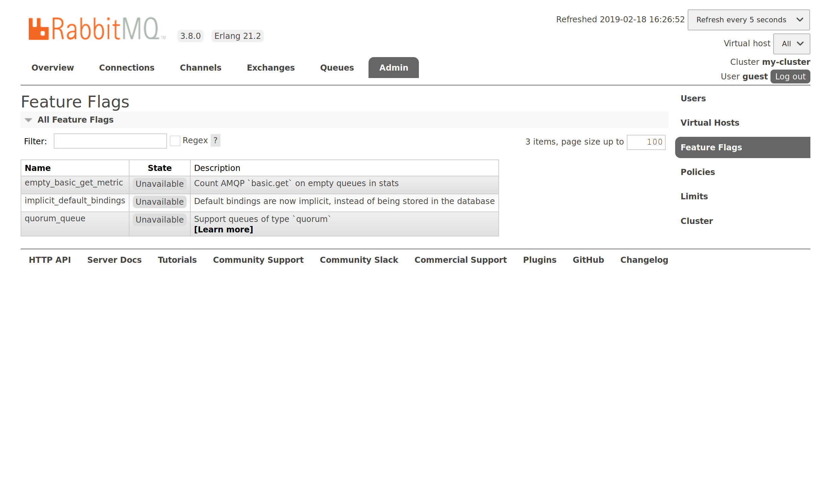The image size is (831, 504).
Task: Open Users in the admin sidebar
Action: 693,99
